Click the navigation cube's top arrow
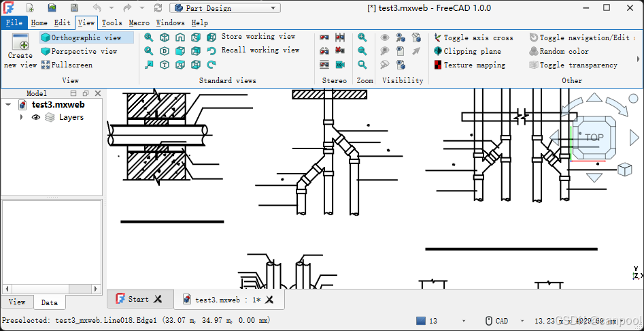Screen dimensions: 644x331 point(594,97)
